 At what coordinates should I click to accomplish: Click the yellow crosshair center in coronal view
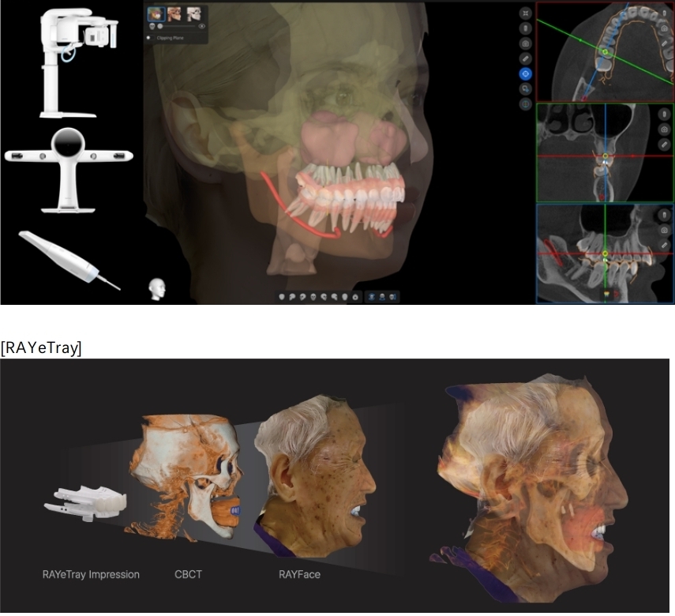[x=606, y=156]
